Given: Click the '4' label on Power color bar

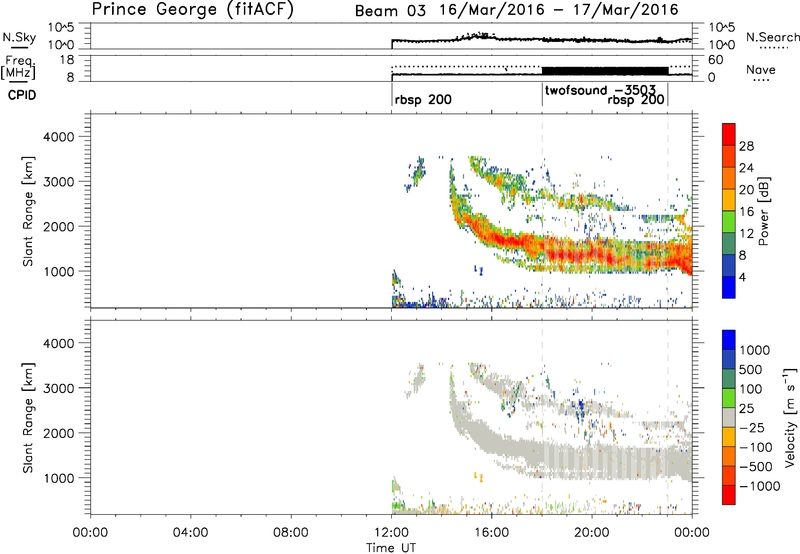Looking at the screenshot, I should pyautogui.click(x=742, y=277).
